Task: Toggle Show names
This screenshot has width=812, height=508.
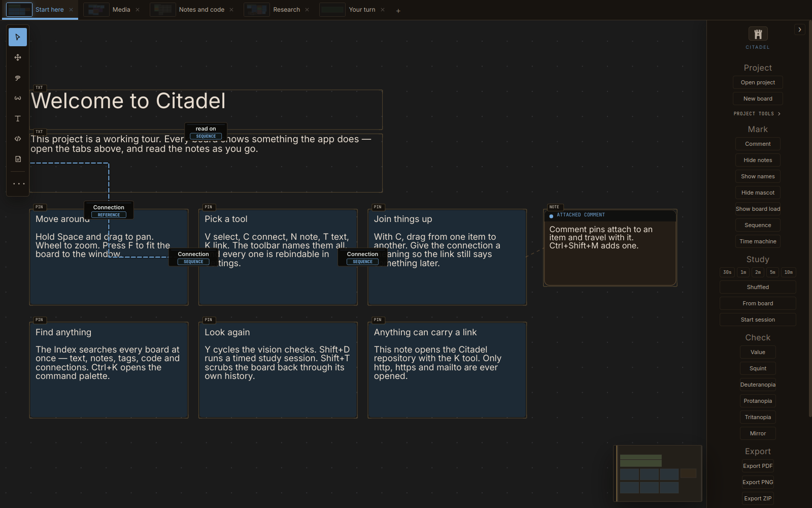Action: (x=758, y=176)
